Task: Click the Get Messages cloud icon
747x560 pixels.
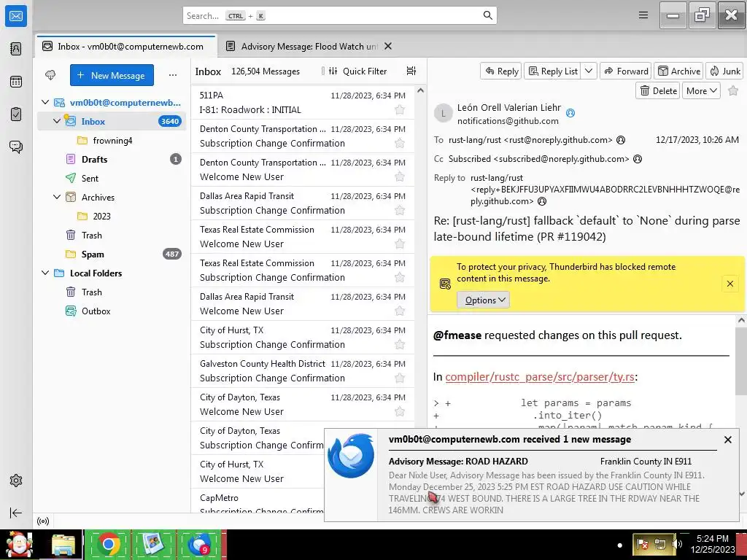Action: point(50,75)
